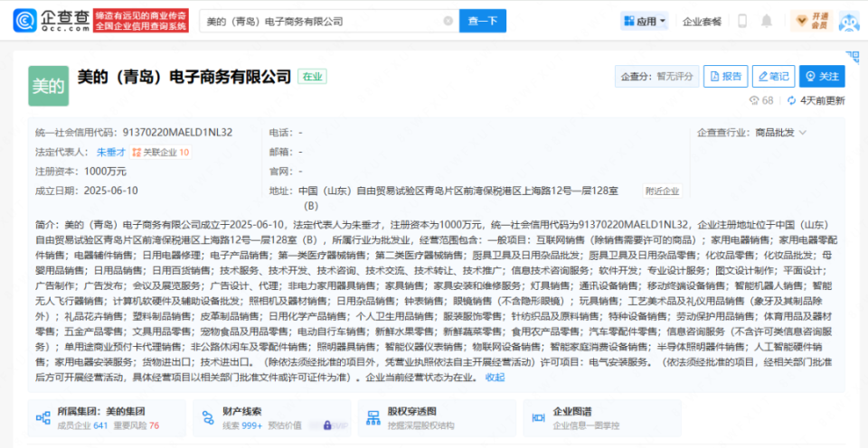
Task: Click the red slogan banner beside logo
Action: coord(141,21)
